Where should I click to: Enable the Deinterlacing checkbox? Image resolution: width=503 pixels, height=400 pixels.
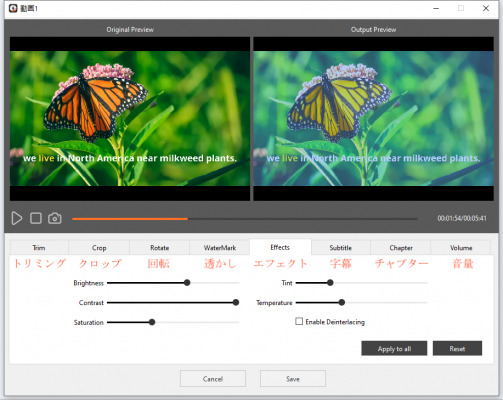pyautogui.click(x=299, y=321)
